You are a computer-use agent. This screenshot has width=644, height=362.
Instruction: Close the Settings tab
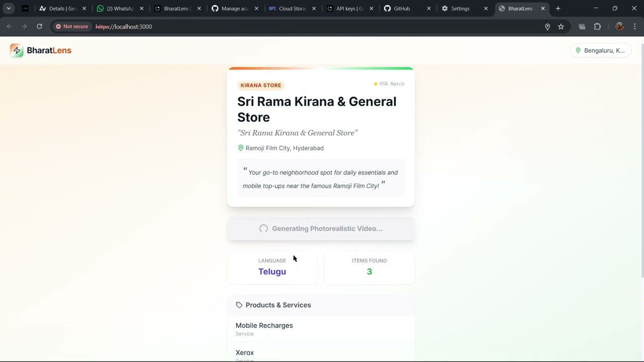[x=486, y=9]
